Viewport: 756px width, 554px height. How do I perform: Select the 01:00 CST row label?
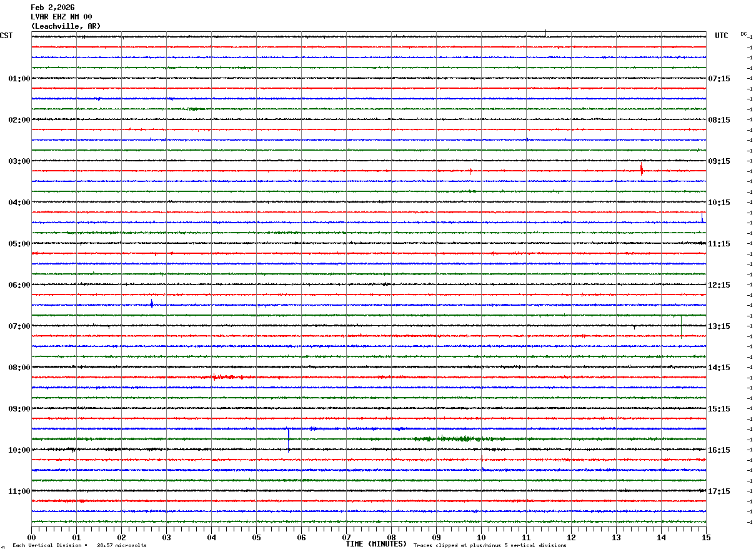pos(19,79)
